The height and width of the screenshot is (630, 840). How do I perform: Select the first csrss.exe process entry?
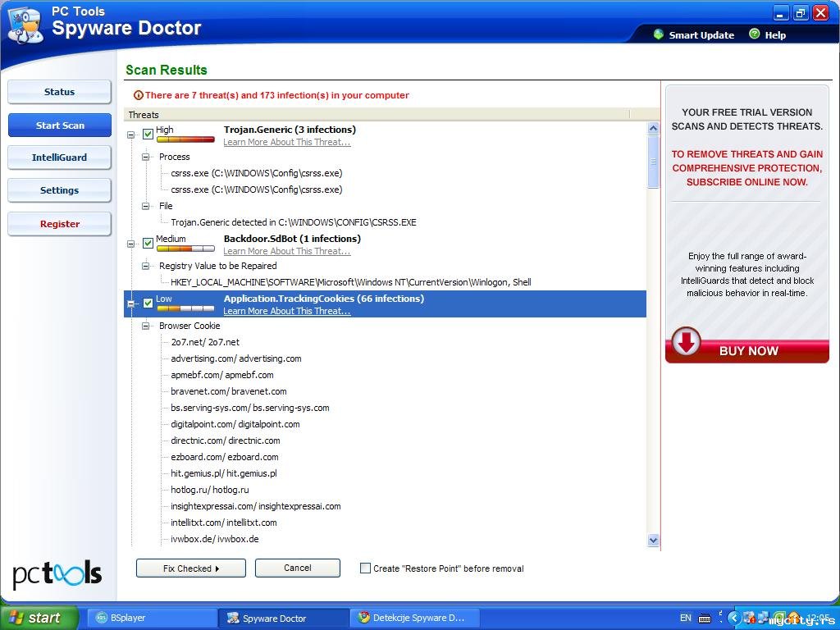(257, 174)
